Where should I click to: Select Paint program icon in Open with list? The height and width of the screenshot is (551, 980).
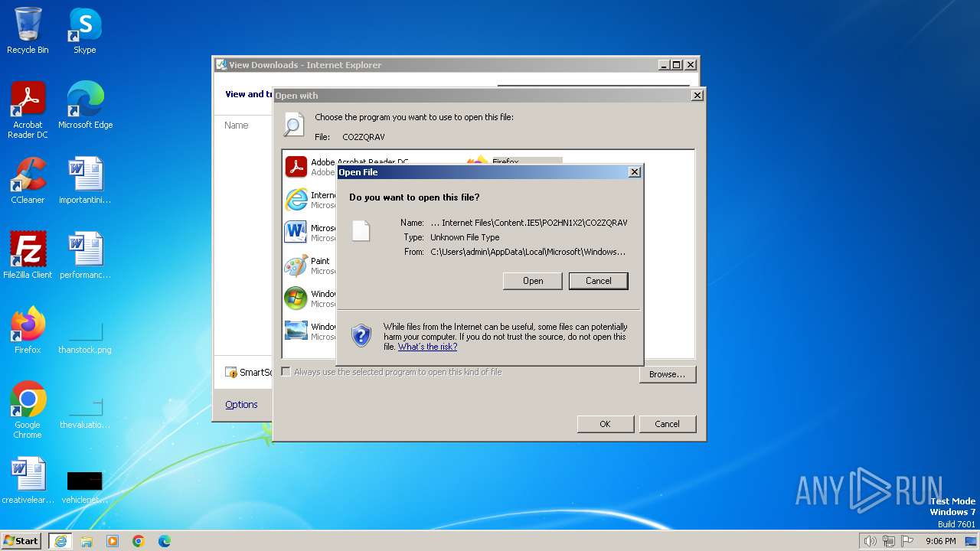[296, 266]
